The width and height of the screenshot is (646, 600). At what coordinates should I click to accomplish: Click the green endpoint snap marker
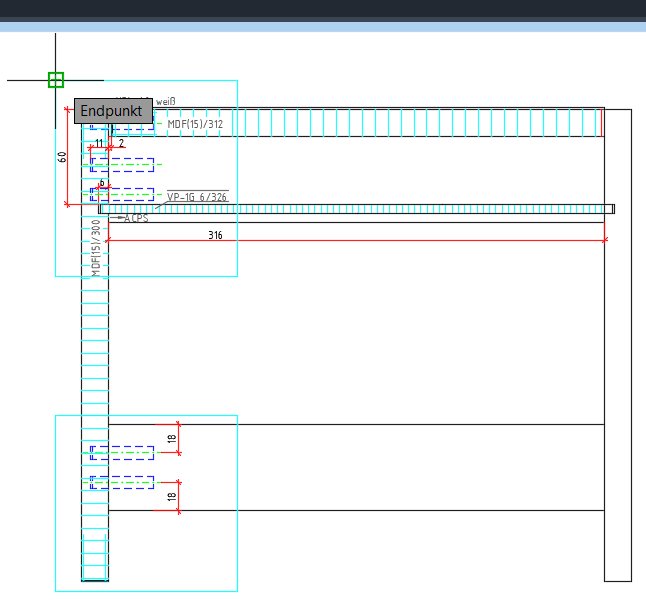tap(56, 80)
